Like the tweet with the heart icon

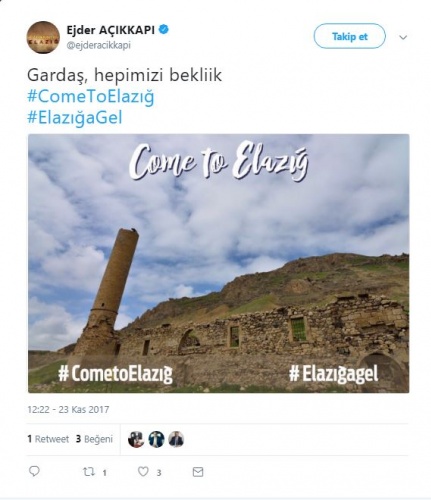pyautogui.click(x=143, y=472)
